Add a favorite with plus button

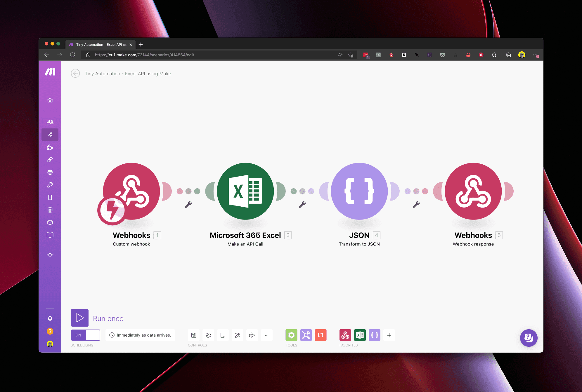[389, 335]
